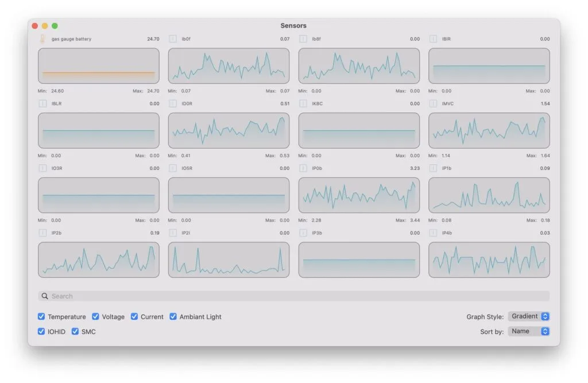Focus the Search field
Image resolution: width=588 pixels, height=383 pixels.
(x=293, y=296)
